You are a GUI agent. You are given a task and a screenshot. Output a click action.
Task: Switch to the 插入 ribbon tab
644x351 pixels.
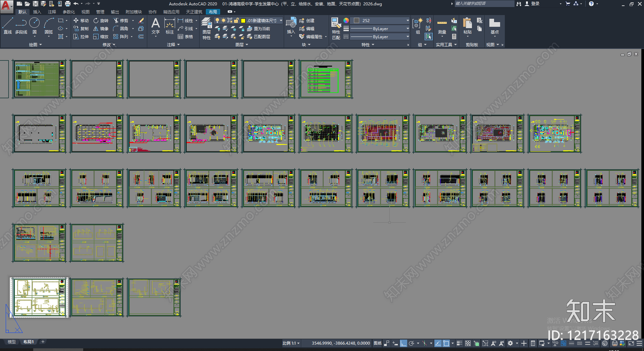click(37, 12)
